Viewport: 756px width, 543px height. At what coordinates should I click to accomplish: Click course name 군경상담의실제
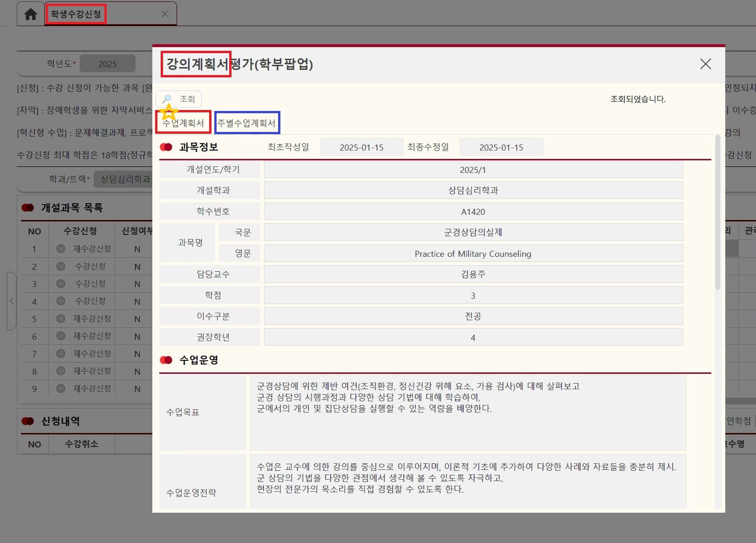click(x=473, y=232)
